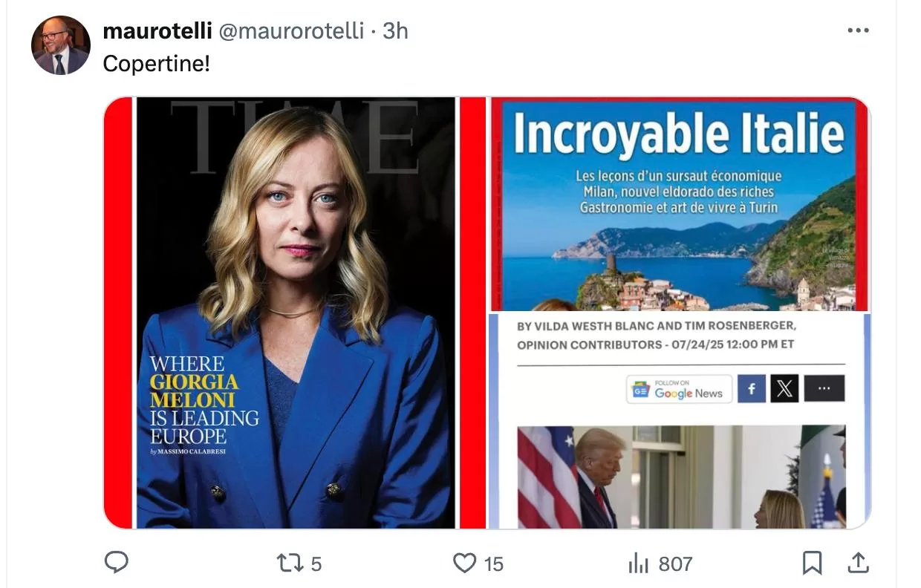This screenshot has width=921, height=588.
Task: Open the Incroyable Italie cover image
Action: (x=679, y=204)
